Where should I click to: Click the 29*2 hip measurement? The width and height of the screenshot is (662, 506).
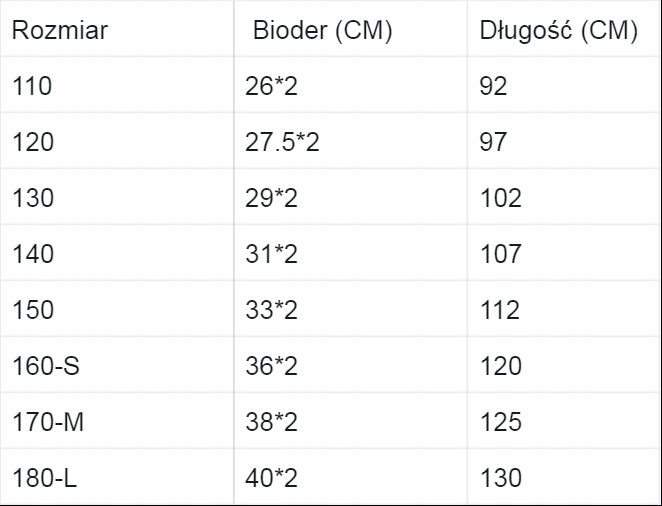(x=272, y=198)
